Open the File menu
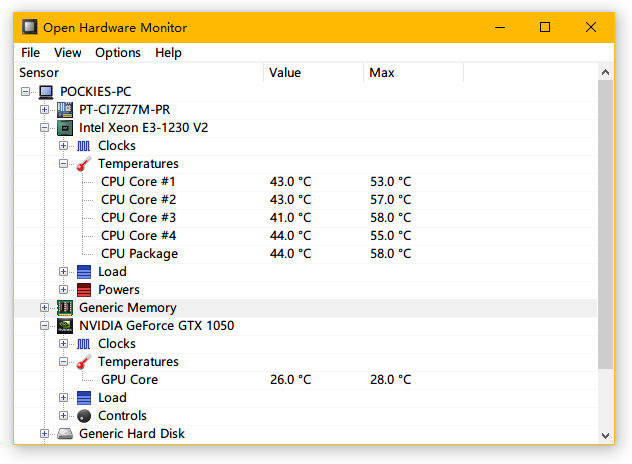This screenshot has height=464, width=632. [x=30, y=53]
